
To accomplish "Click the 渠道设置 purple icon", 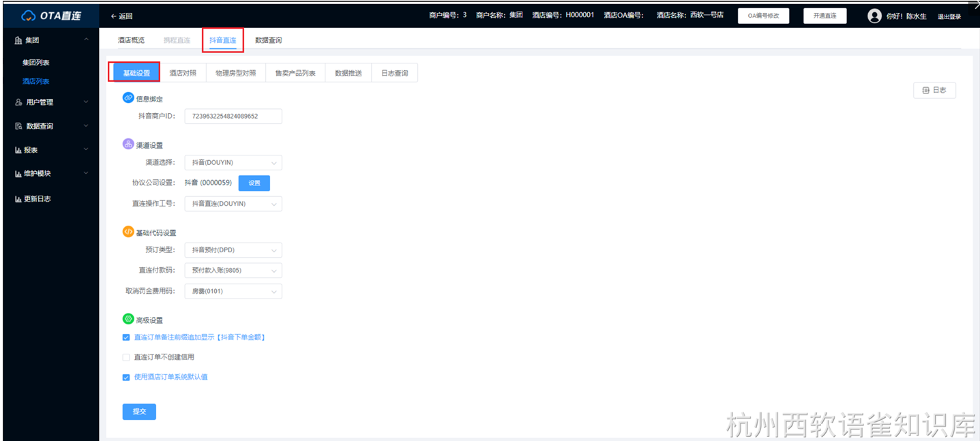I will pos(128,145).
